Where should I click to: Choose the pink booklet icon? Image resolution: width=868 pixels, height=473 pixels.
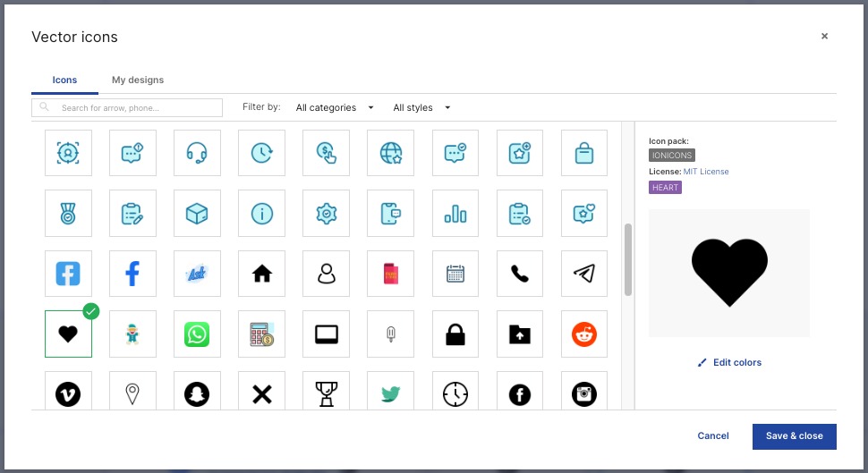[x=391, y=274]
